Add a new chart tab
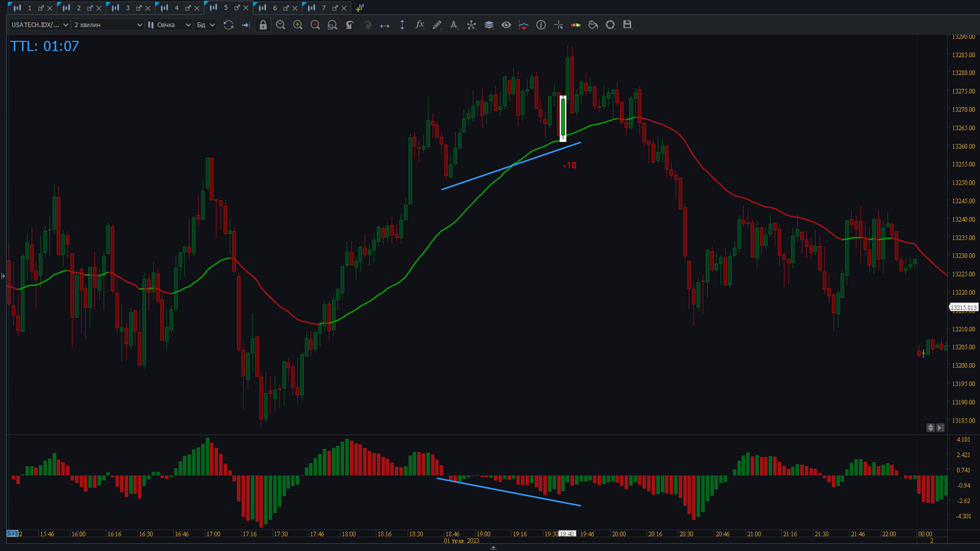This screenshot has height=551, width=980. tap(359, 8)
